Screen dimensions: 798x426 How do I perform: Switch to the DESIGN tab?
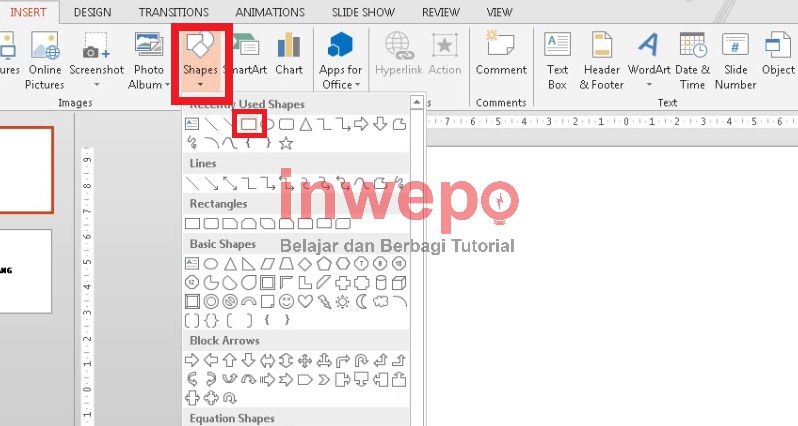coord(92,12)
